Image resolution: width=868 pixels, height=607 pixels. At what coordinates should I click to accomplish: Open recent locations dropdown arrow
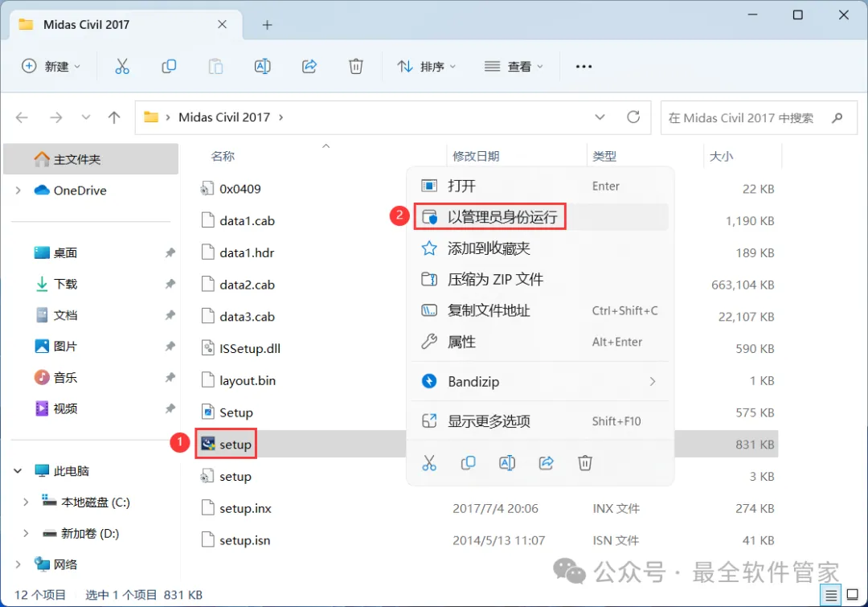click(85, 117)
